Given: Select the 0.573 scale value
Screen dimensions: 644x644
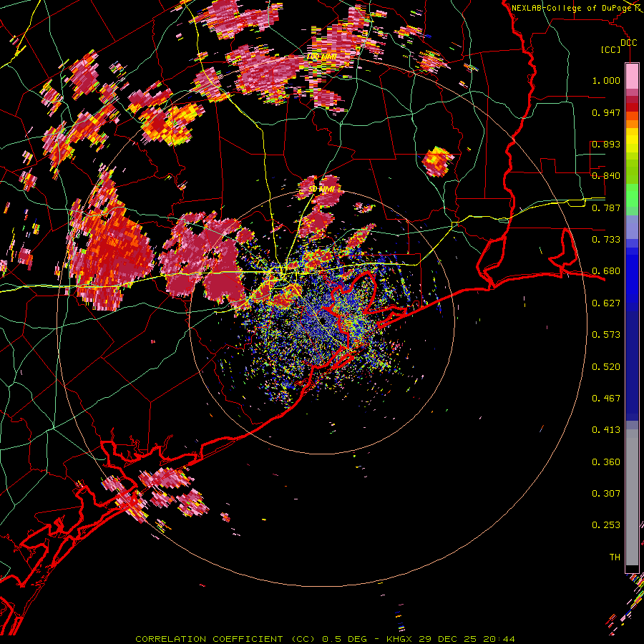Looking at the screenshot, I should point(606,335).
